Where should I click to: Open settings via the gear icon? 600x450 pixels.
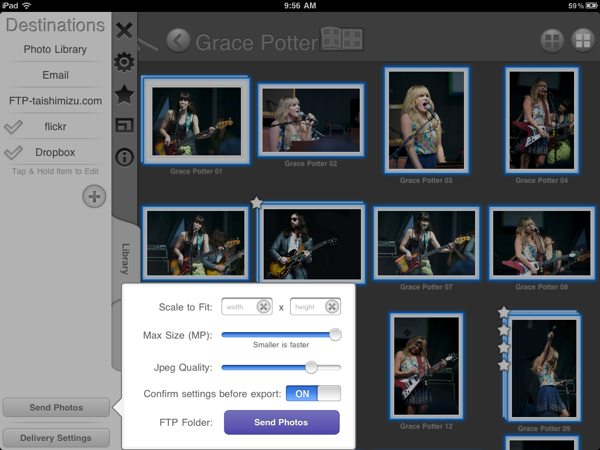[124, 63]
